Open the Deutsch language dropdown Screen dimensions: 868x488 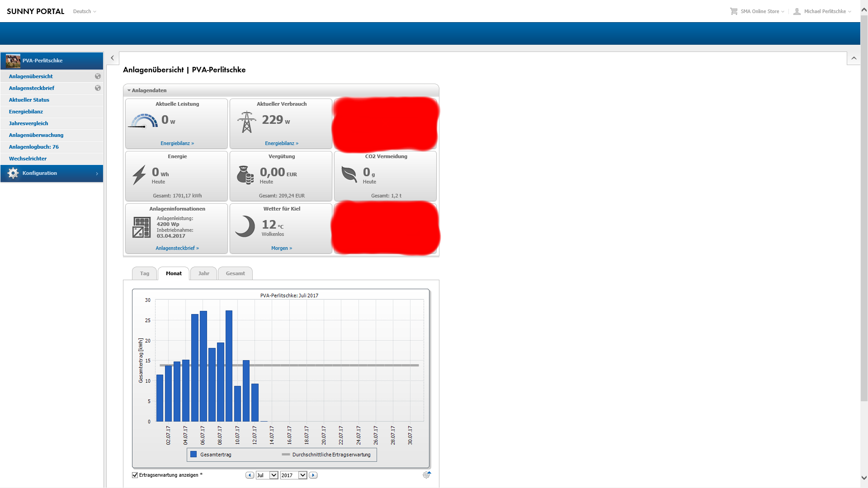(x=85, y=11)
